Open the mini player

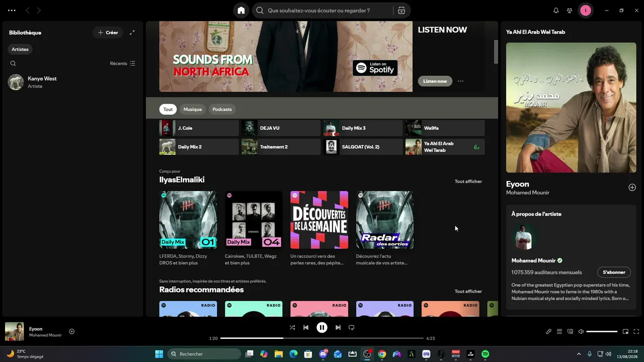[625, 331]
